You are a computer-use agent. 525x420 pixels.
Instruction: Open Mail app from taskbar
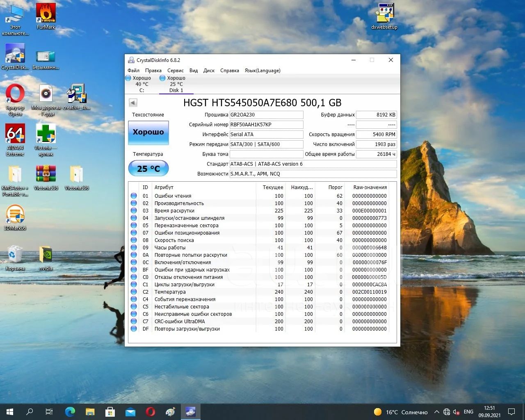point(130,411)
